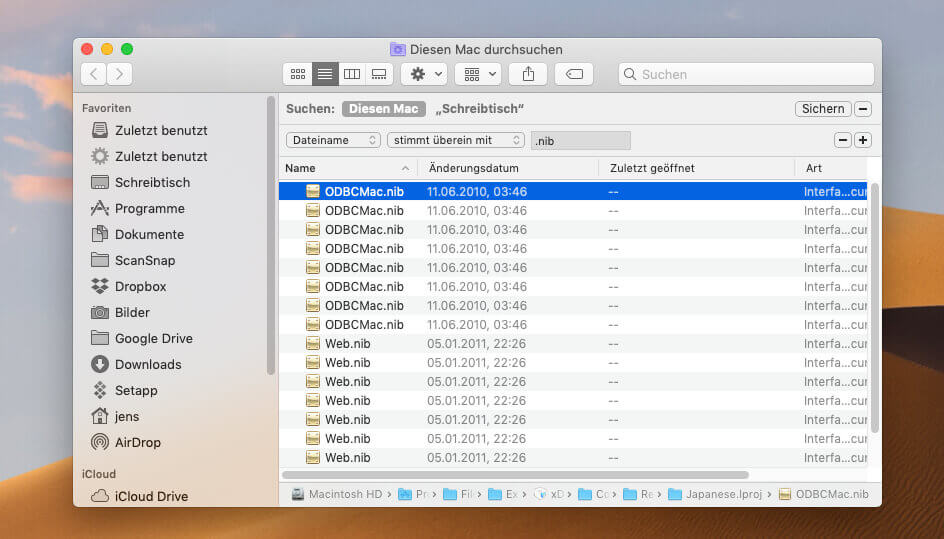Focus the Suchen search field
The height and width of the screenshot is (539, 944).
(x=746, y=74)
